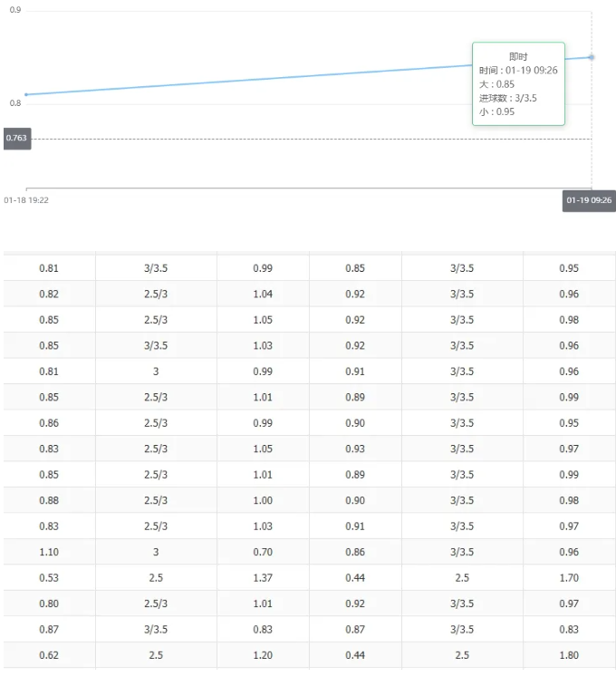Select the 1.80 value cell

point(568,655)
